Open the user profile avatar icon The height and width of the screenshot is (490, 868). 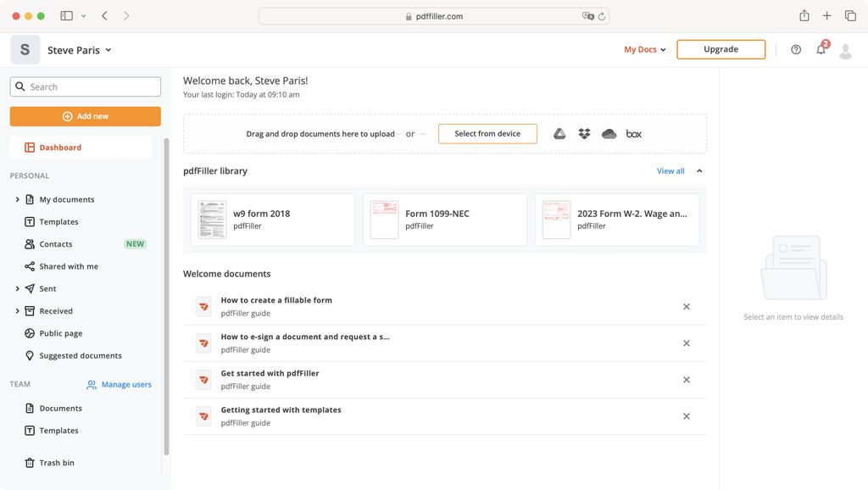pyautogui.click(x=845, y=50)
